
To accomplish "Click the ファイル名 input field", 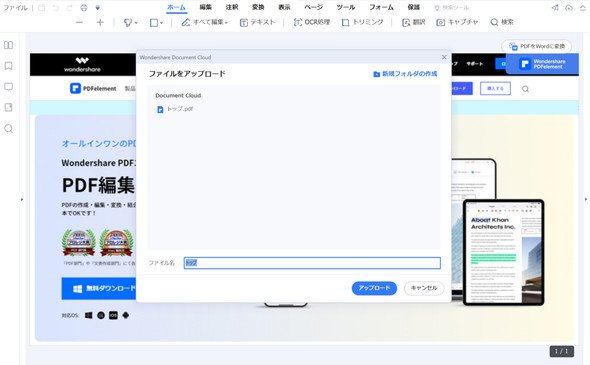I will [x=312, y=263].
